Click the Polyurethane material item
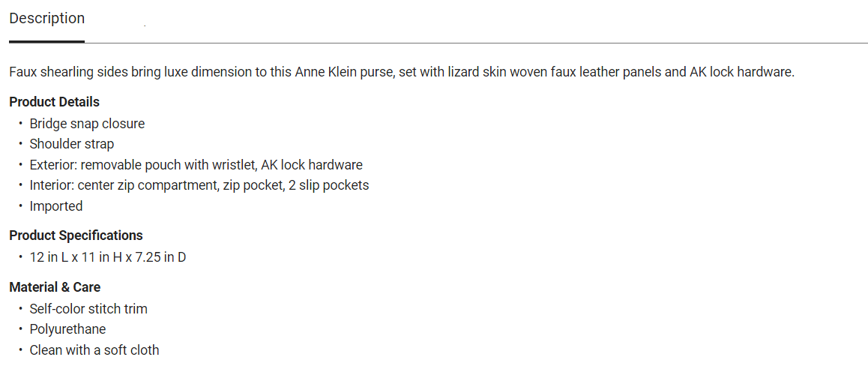Viewport: 868px width, 369px height. [67, 329]
